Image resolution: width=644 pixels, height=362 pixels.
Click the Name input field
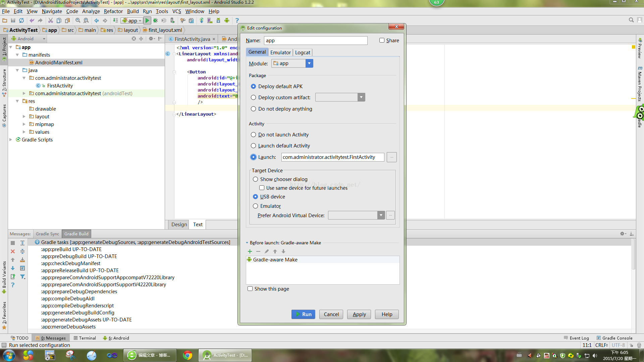tap(316, 41)
